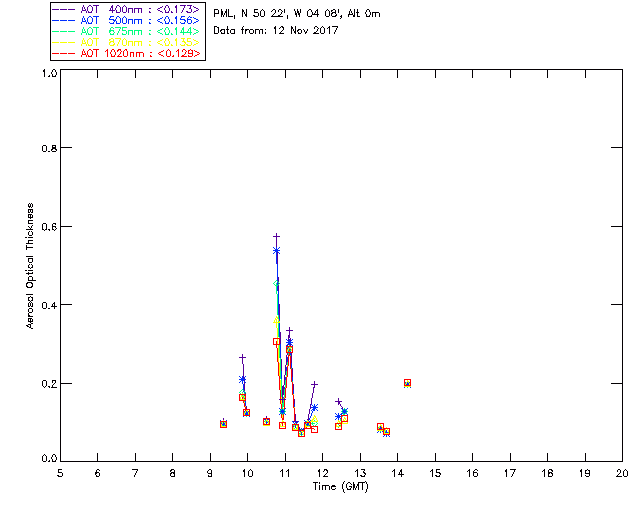
Task: Click the x-axis hour label 13
Action: (x=360, y=473)
